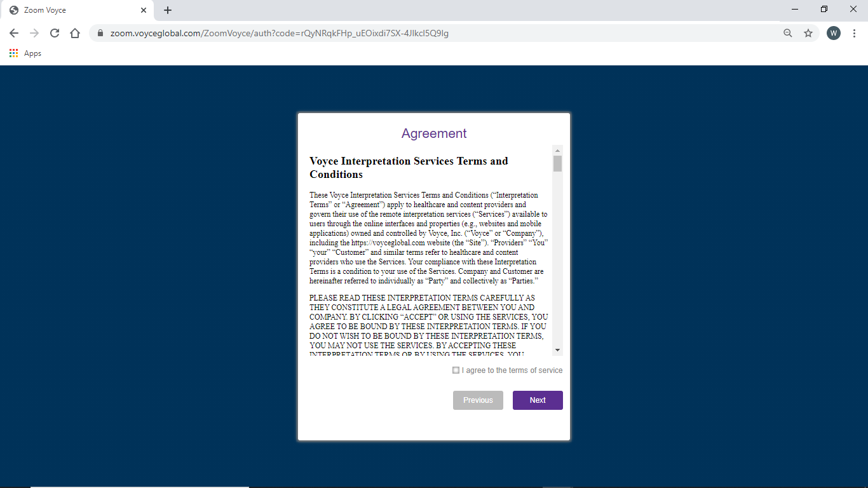
Task: Click the browser Forward arrow
Action: click(34, 33)
